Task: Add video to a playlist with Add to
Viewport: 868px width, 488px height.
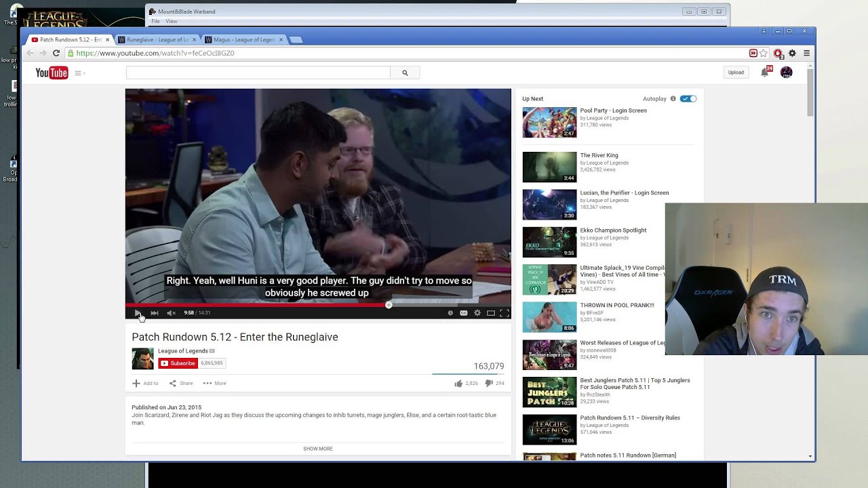Action: point(145,384)
